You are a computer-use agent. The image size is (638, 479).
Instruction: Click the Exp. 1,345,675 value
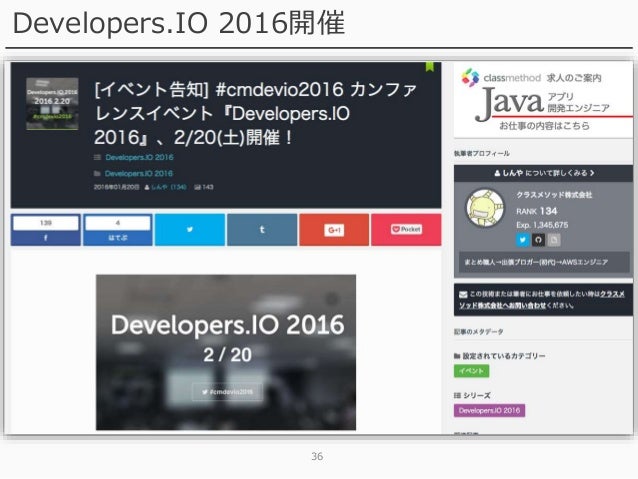pos(542,225)
